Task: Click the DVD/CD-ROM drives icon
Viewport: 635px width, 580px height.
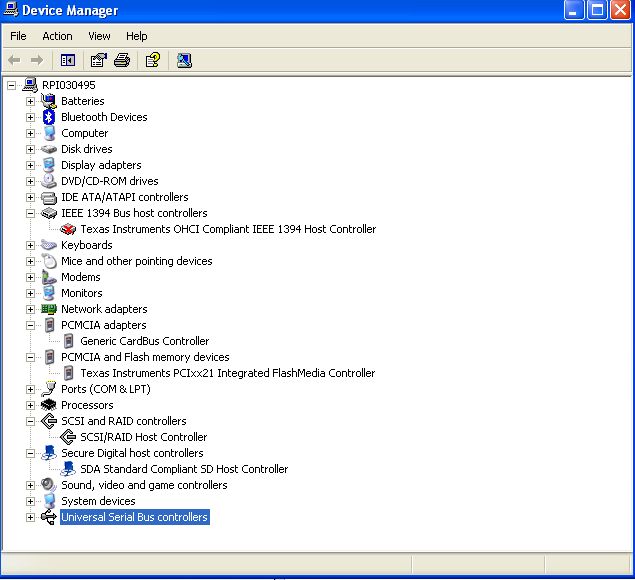Action: [49, 181]
